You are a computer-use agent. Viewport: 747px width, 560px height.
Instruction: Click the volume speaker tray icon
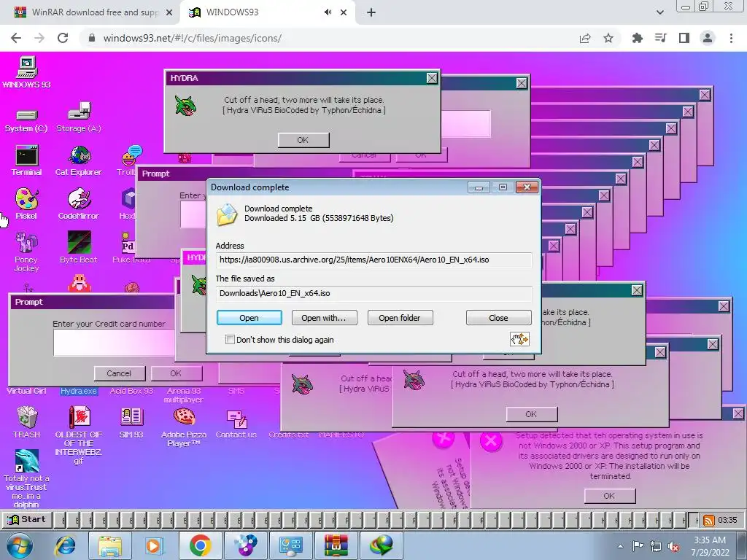(673, 546)
